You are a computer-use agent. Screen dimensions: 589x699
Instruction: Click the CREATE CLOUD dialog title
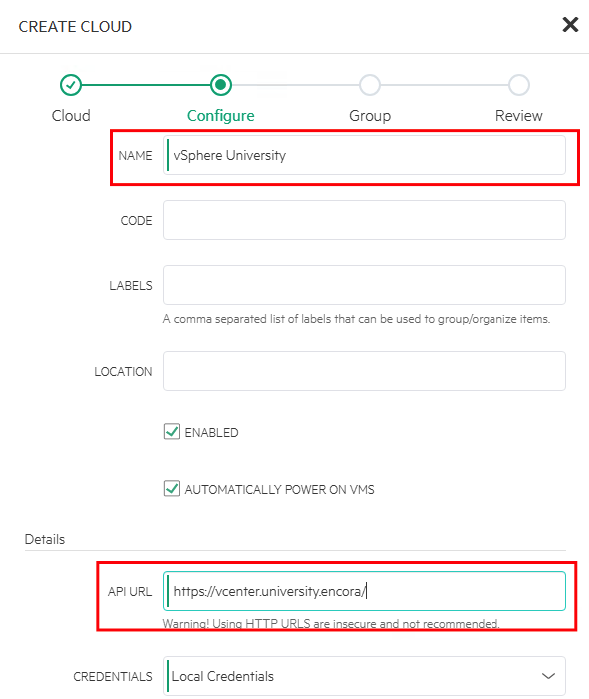(x=75, y=27)
